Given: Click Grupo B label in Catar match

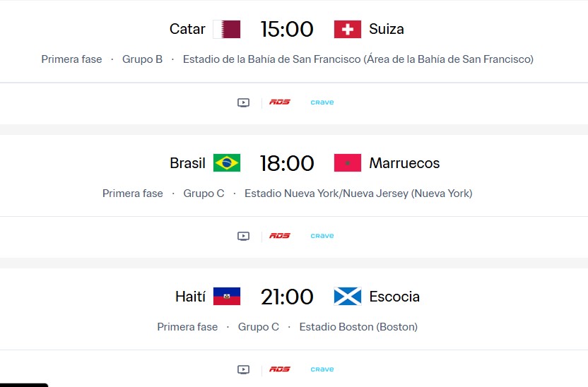Looking at the screenshot, I should coord(142,59).
